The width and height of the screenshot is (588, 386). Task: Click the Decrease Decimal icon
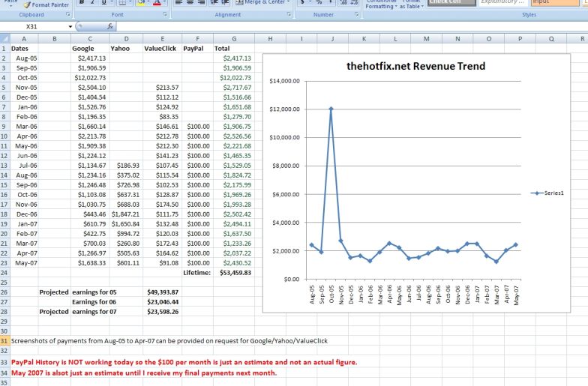354,3
